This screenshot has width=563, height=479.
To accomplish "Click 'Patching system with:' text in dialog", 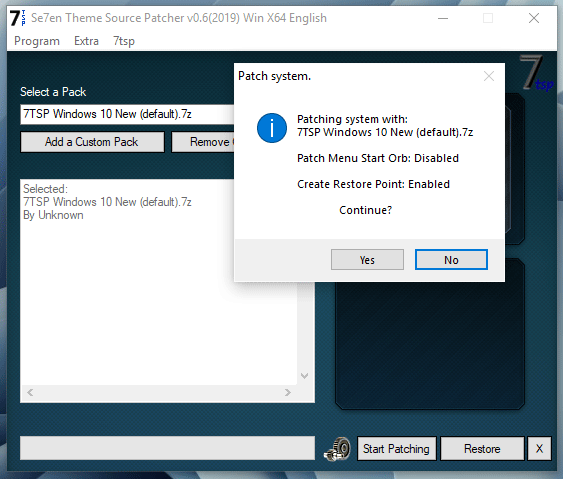I will (x=352, y=119).
